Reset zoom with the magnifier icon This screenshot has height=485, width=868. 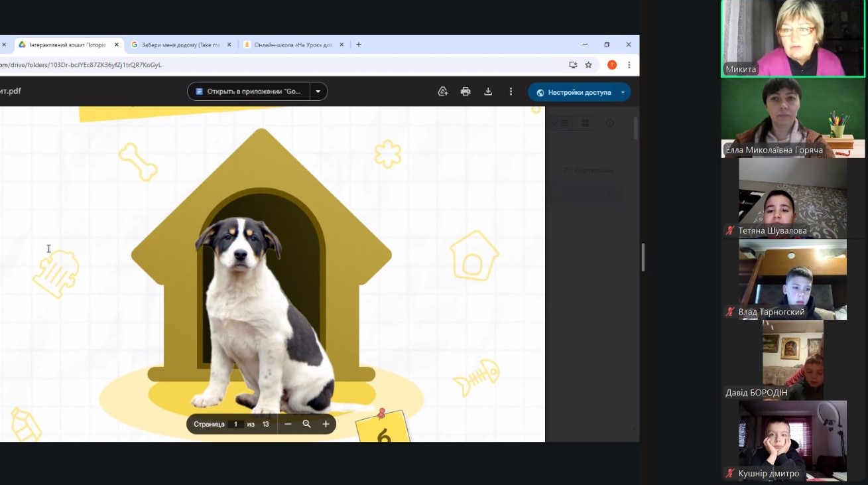pyautogui.click(x=306, y=424)
